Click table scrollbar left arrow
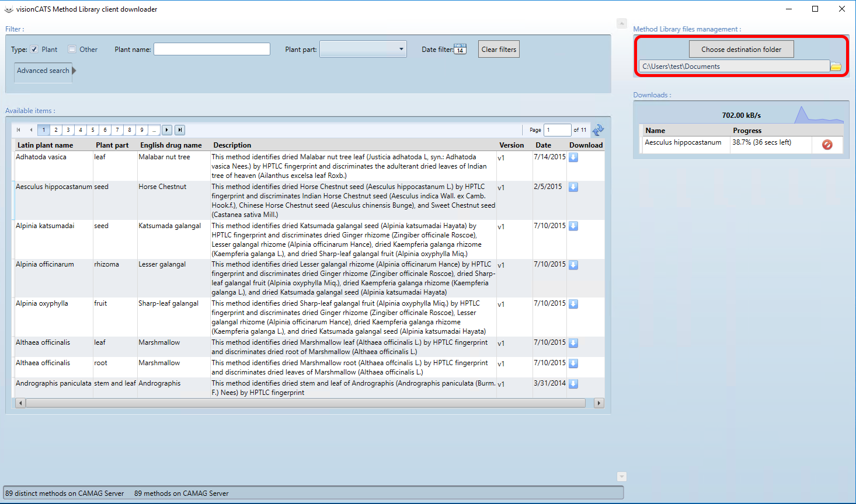856x504 pixels. point(20,403)
